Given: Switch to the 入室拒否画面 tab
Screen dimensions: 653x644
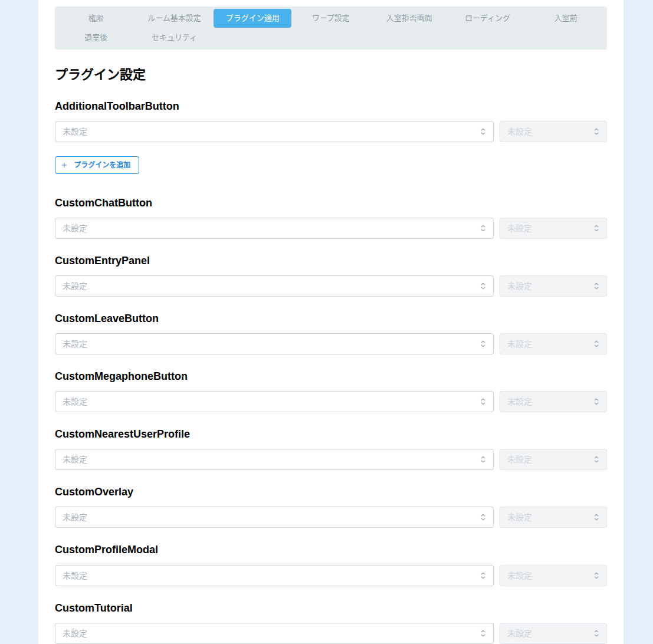Looking at the screenshot, I should point(409,18).
